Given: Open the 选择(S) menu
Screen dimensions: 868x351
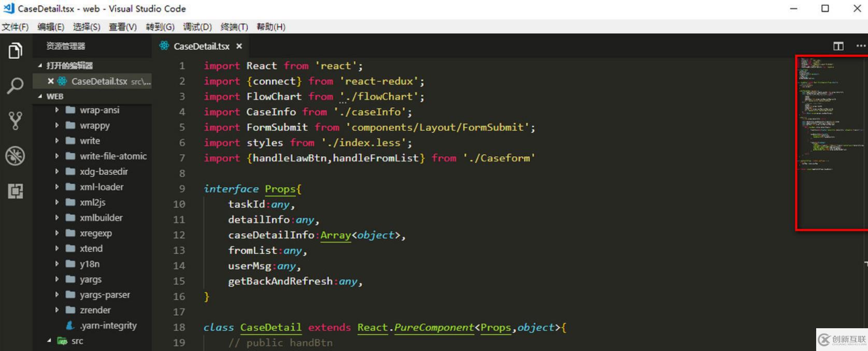Looking at the screenshot, I should pyautogui.click(x=87, y=27).
